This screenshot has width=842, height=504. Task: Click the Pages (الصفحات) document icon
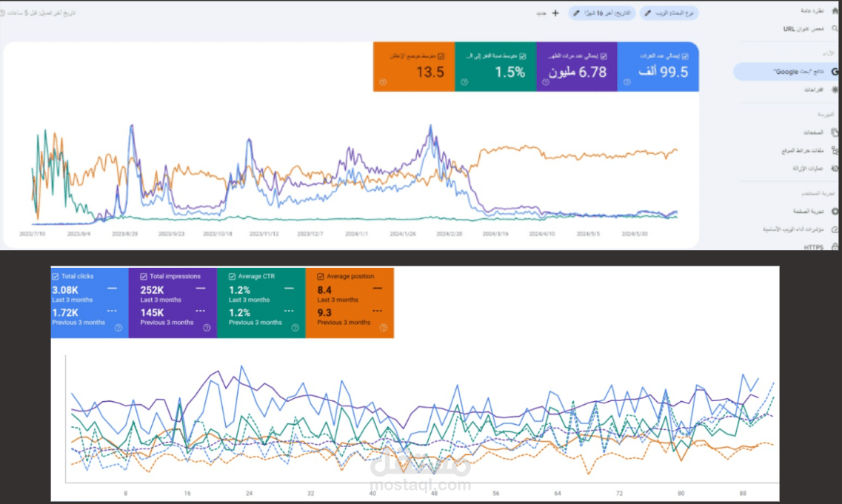coord(835,132)
